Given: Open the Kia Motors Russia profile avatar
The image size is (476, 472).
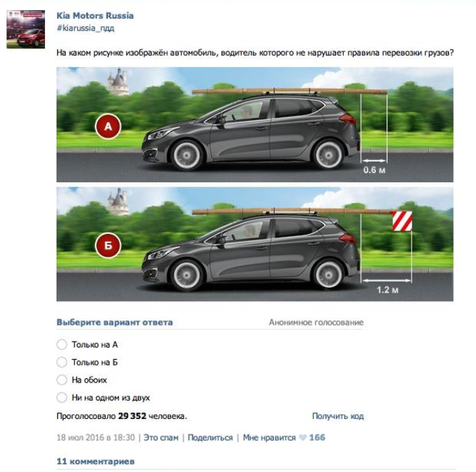Looking at the screenshot, I should [26, 29].
